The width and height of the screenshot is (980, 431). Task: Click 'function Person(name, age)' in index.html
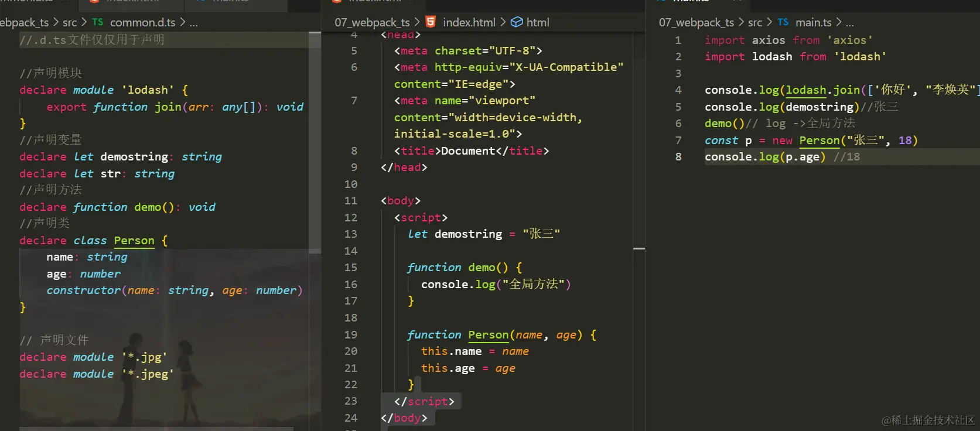(x=495, y=334)
